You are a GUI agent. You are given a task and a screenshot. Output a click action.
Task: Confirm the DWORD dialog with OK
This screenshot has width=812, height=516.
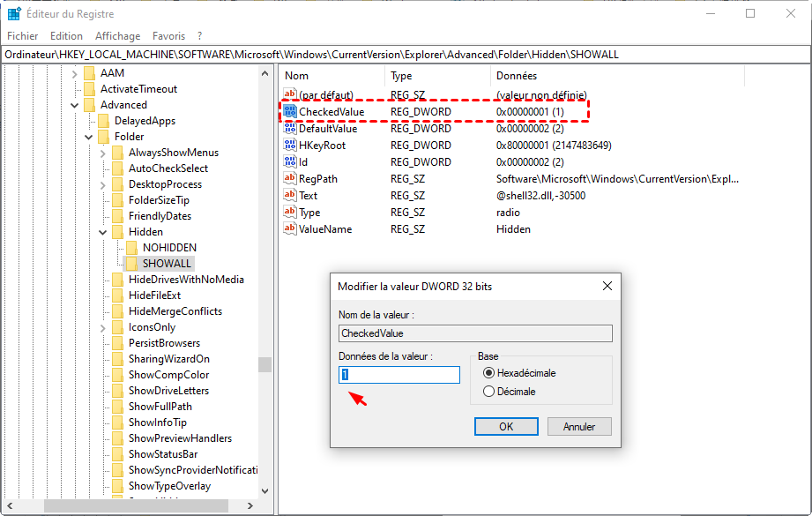pyautogui.click(x=506, y=426)
